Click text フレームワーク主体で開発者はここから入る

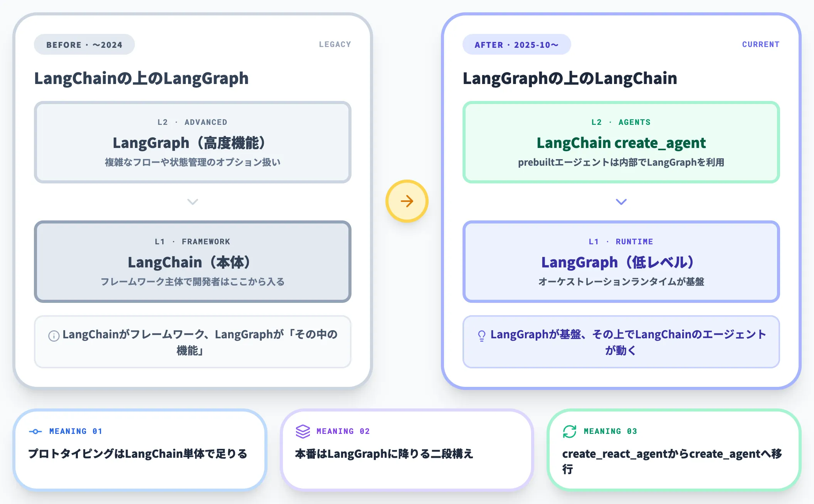click(193, 282)
